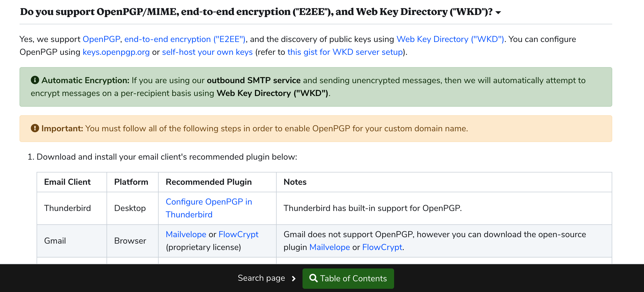
Task: Click the magnifier icon in Table of Contents
Action: (313, 278)
